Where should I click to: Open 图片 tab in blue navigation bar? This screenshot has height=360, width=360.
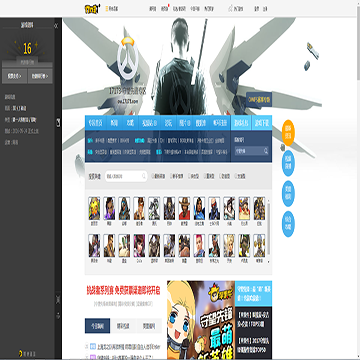[184, 123]
